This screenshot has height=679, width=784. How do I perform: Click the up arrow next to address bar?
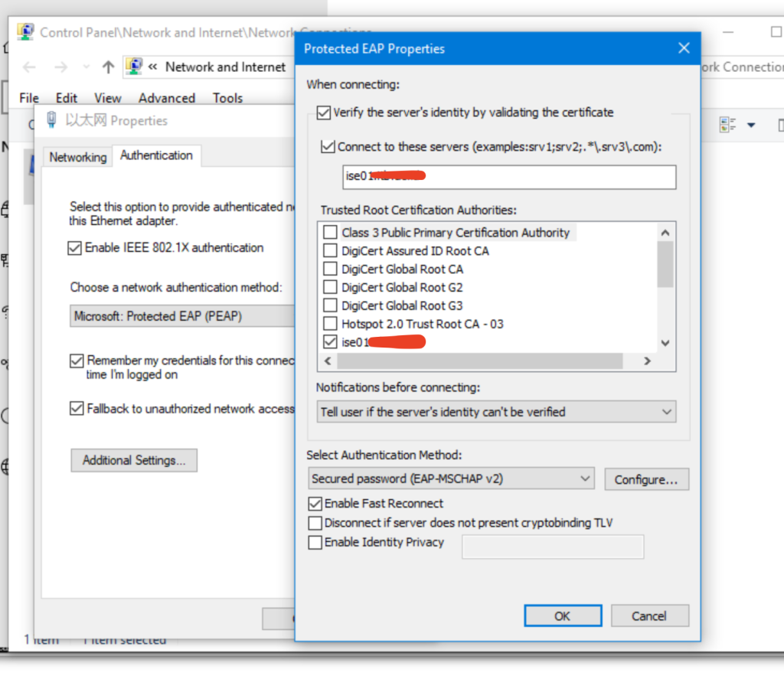108,67
